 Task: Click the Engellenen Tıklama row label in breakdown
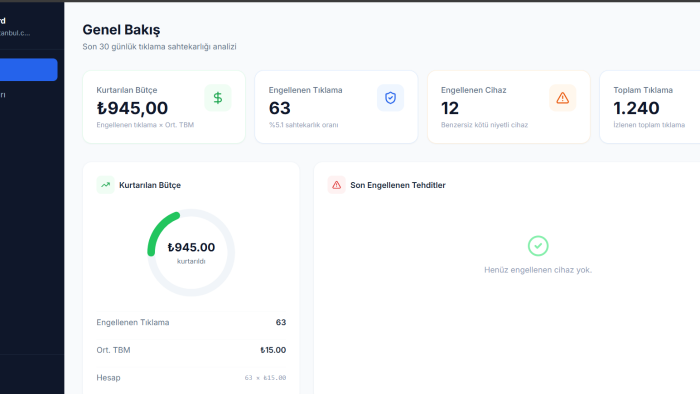pos(133,322)
